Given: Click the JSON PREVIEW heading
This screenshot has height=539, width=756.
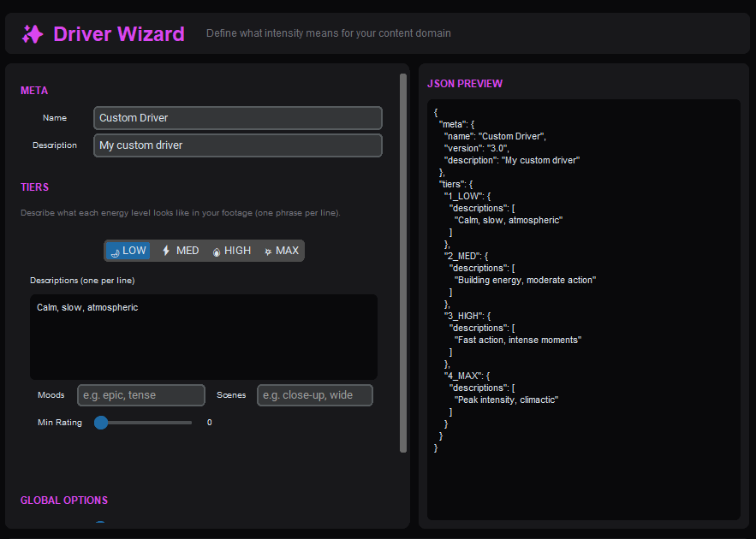Looking at the screenshot, I should (x=465, y=83).
